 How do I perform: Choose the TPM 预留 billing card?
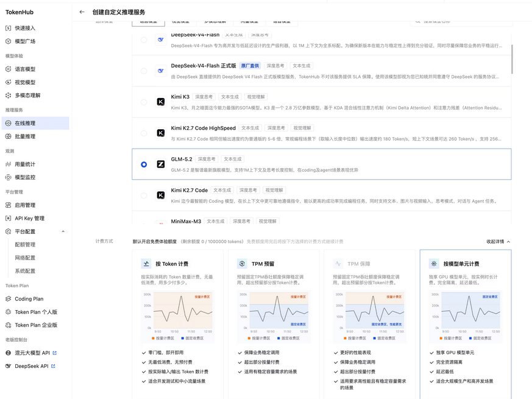point(274,324)
